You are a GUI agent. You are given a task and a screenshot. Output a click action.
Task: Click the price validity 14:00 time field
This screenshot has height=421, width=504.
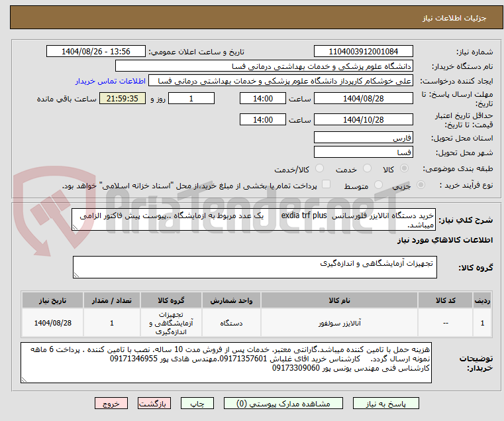[263, 120]
